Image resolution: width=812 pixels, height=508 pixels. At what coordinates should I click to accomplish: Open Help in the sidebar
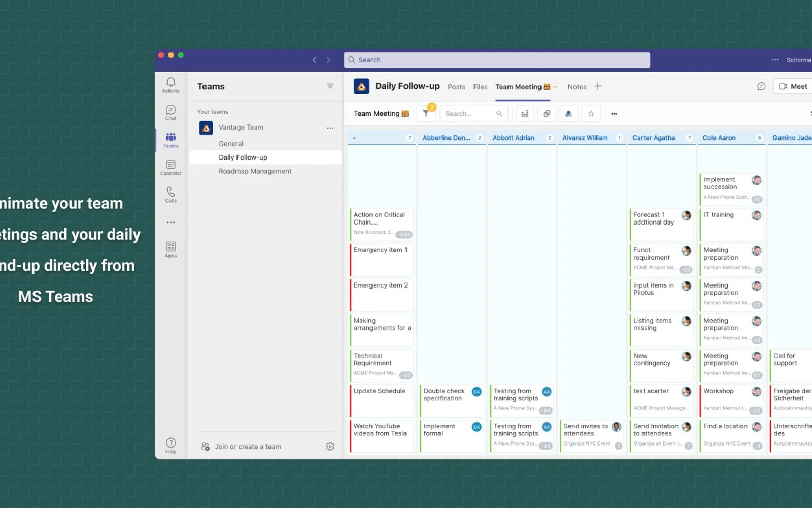[171, 446]
